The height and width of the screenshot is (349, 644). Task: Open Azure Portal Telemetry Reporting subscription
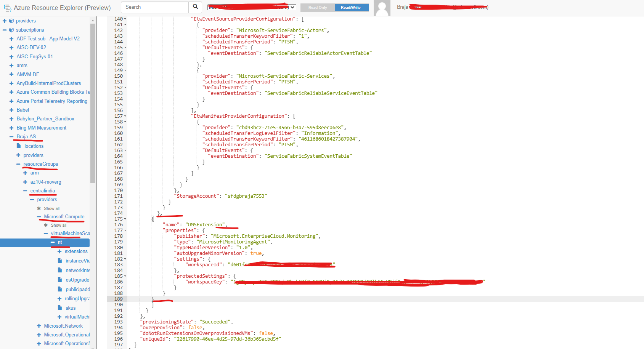pos(52,101)
